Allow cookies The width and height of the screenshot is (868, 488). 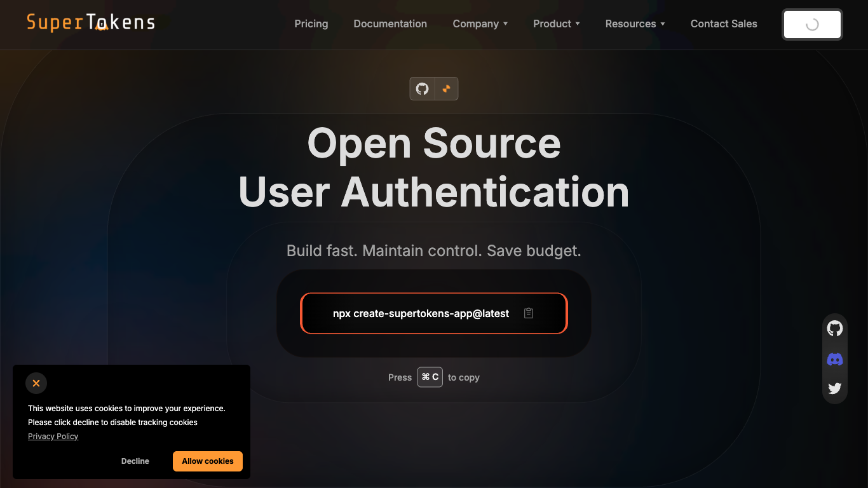(208, 461)
